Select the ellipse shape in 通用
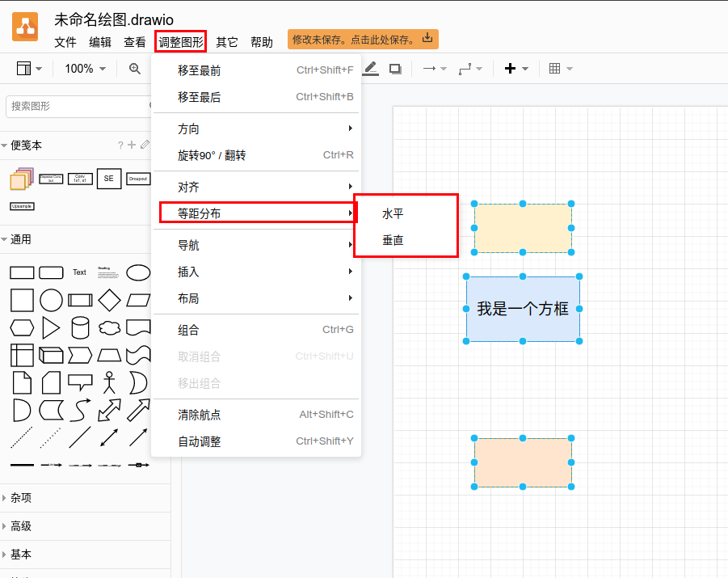This screenshot has width=728, height=578. [138, 272]
